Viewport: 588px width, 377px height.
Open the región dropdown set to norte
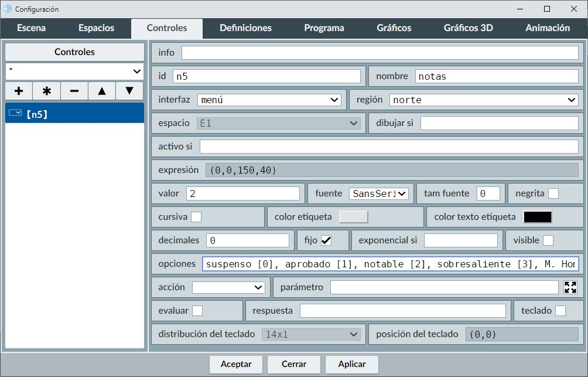pyautogui.click(x=484, y=100)
